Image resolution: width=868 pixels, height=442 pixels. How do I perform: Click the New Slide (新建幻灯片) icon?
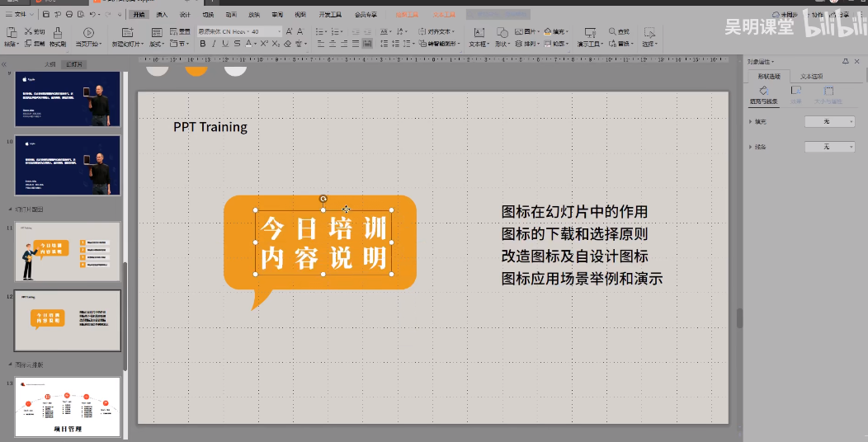(x=127, y=33)
